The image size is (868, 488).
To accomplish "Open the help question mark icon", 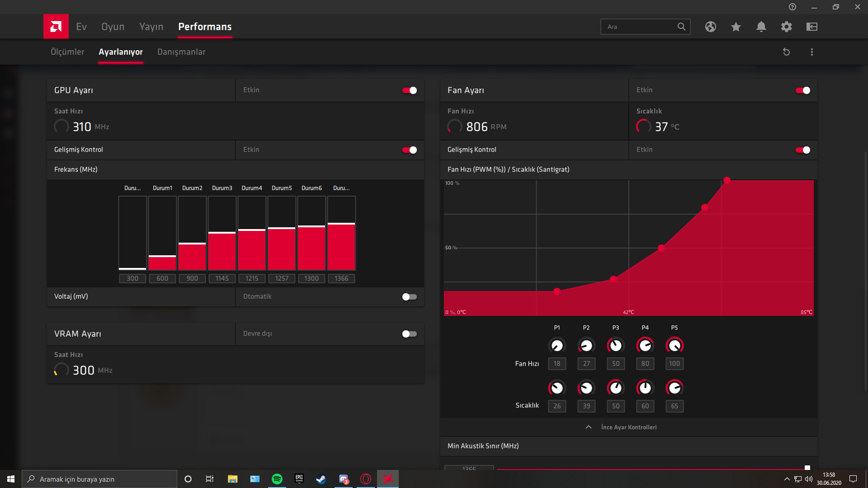I will 793,7.
